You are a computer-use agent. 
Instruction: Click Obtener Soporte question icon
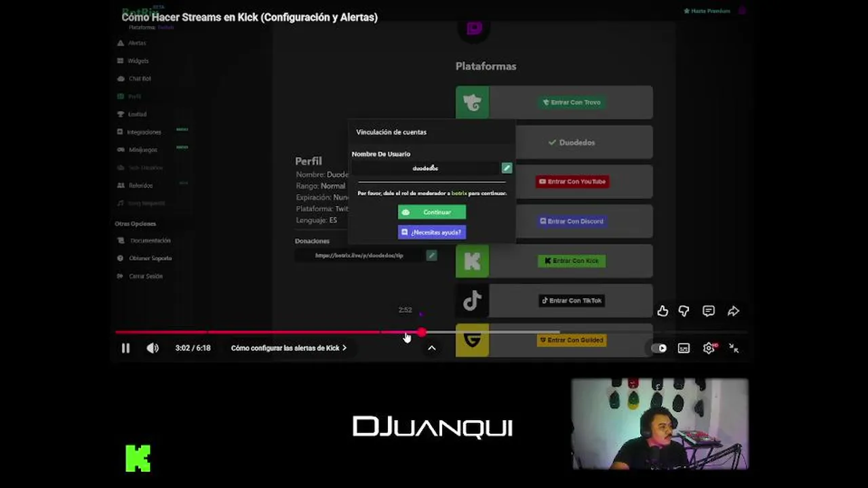(121, 258)
